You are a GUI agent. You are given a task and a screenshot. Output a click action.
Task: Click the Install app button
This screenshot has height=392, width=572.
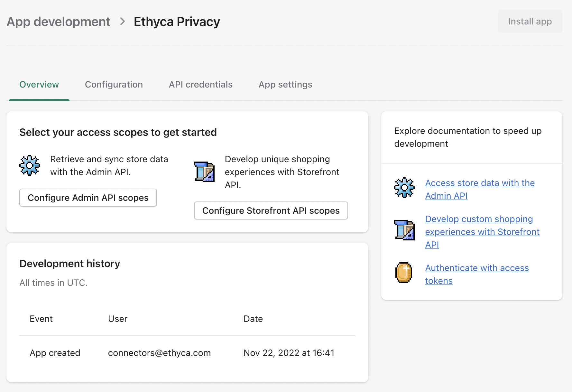pos(530,22)
